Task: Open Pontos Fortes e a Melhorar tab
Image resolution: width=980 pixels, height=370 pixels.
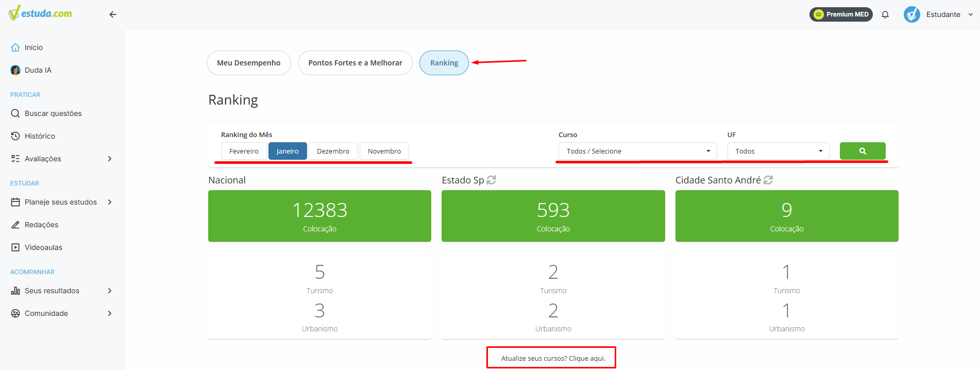Action: point(355,63)
